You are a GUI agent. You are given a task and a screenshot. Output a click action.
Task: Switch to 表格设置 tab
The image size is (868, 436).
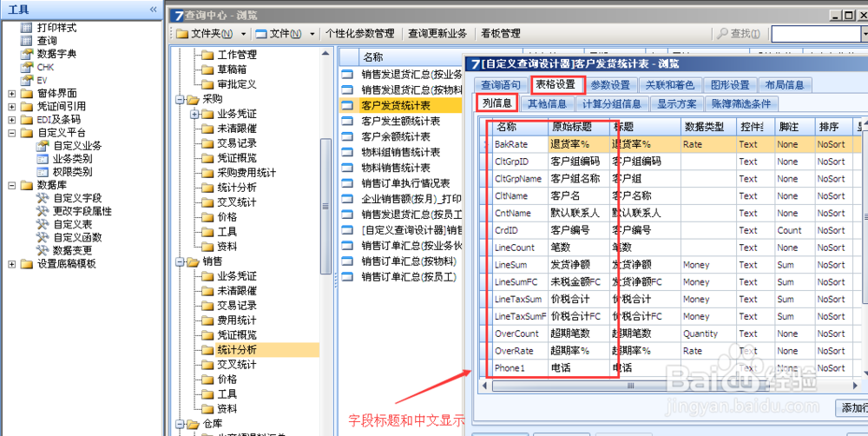[x=557, y=85]
